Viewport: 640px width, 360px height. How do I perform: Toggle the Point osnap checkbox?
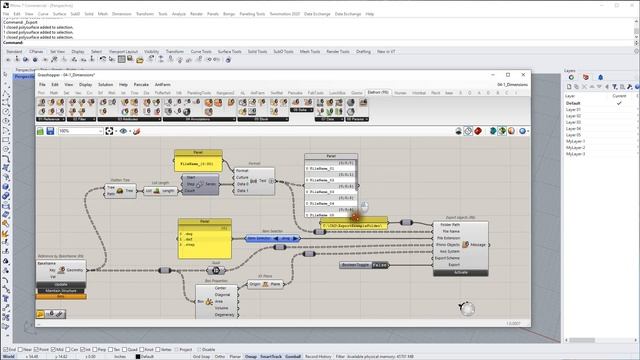36,349
